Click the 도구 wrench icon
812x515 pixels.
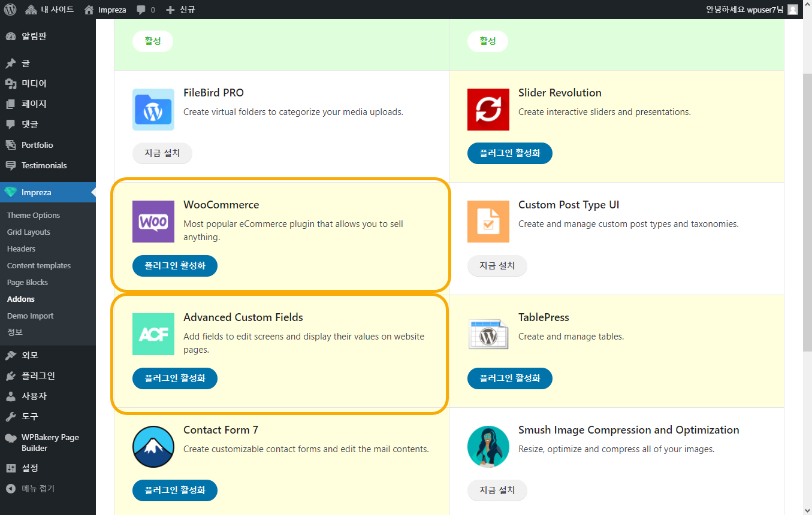click(10, 417)
